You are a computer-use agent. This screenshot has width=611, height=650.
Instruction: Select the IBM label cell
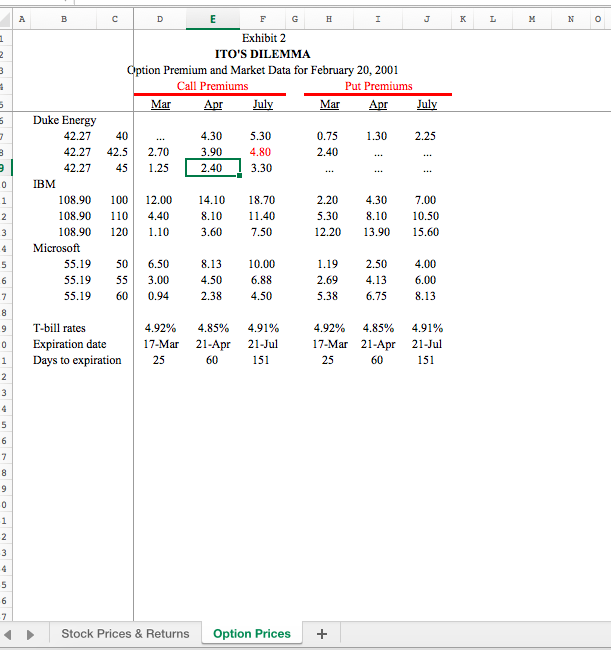coord(44,184)
